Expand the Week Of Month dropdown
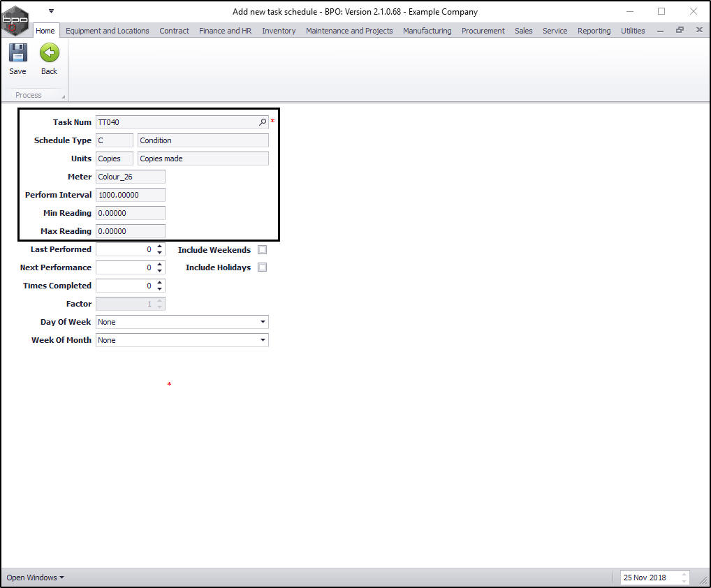Image resolution: width=711 pixels, height=588 pixels. point(263,340)
